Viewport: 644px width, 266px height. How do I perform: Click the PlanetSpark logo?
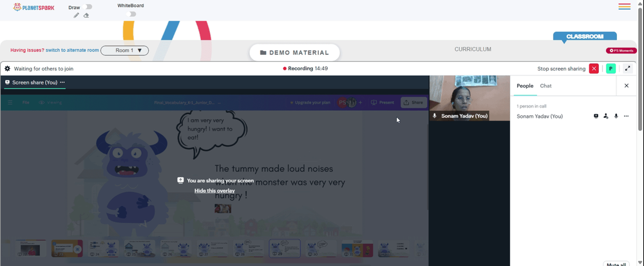[33, 7]
